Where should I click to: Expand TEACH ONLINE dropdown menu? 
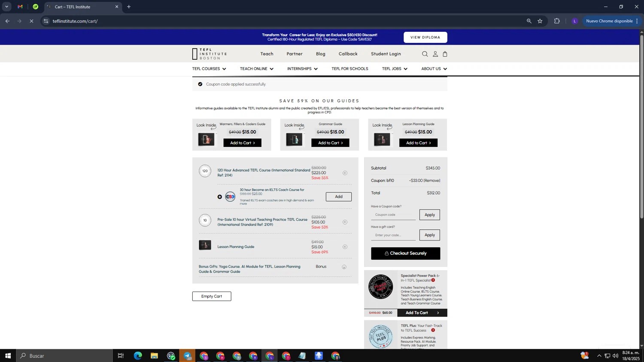click(x=257, y=69)
